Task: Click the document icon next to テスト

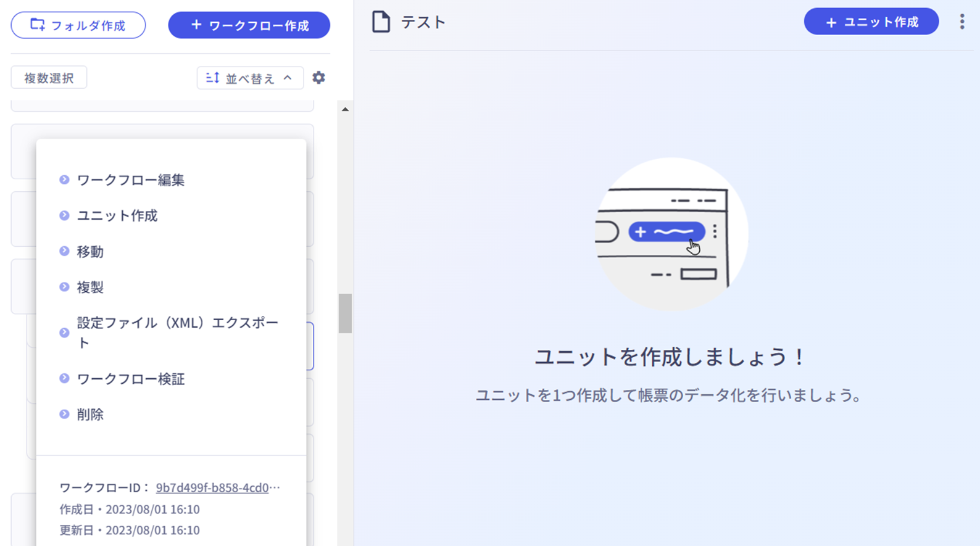Action: 381,22
